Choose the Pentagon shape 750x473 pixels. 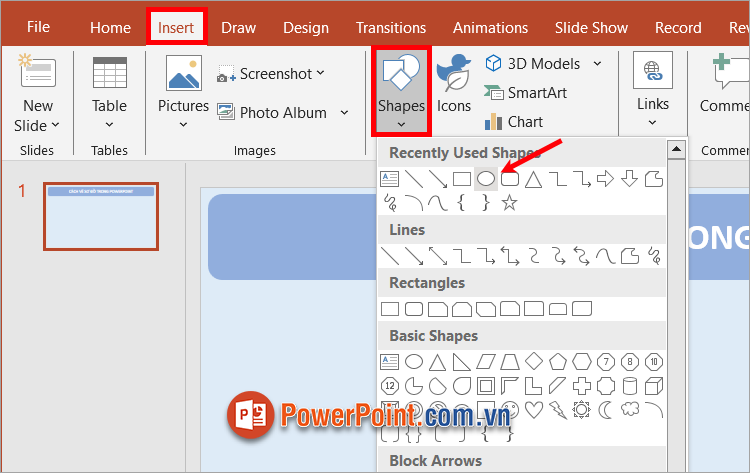point(558,362)
